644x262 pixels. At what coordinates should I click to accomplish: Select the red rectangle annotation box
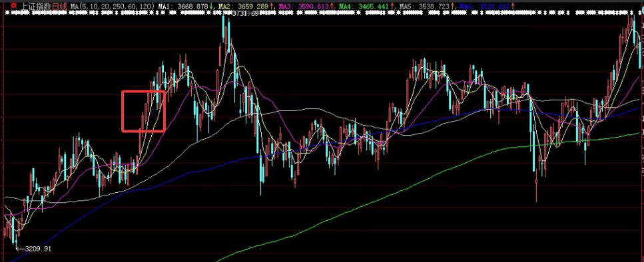click(143, 111)
